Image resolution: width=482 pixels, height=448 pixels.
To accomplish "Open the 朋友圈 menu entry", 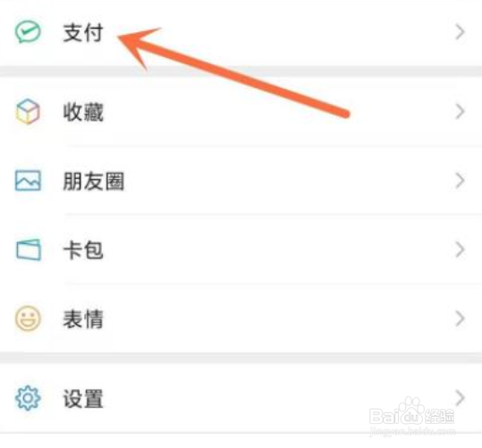I will click(x=241, y=181).
